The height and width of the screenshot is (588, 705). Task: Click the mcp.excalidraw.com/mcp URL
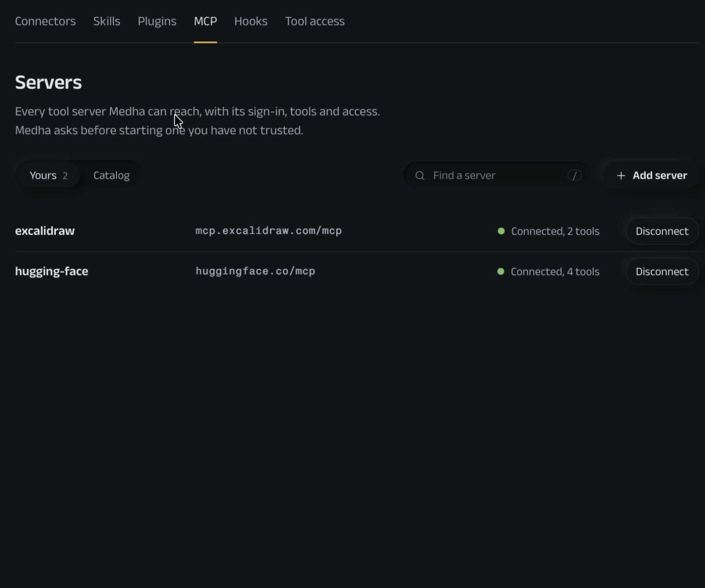click(x=269, y=231)
